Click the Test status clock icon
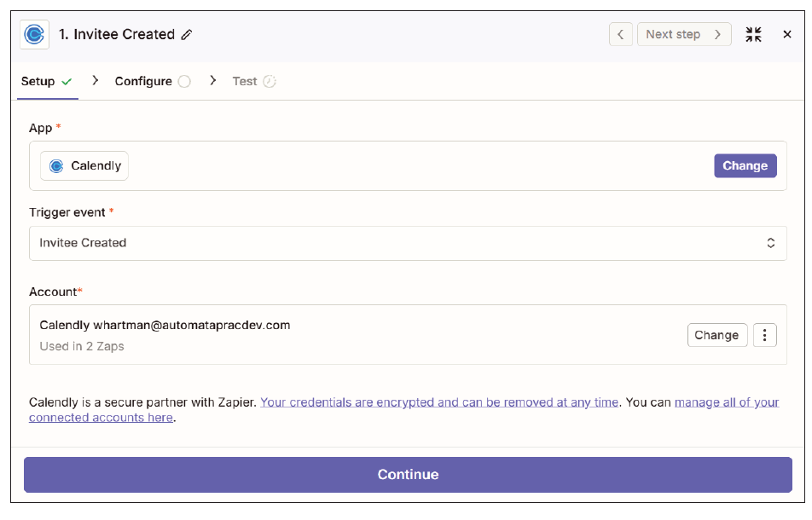This screenshot has width=812, height=520. (x=270, y=82)
